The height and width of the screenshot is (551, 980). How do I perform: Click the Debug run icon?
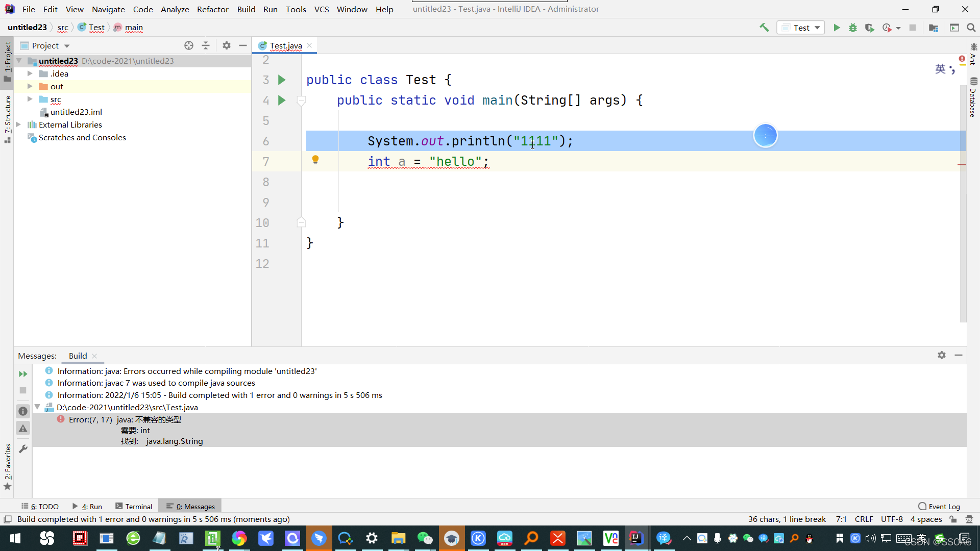coord(853,27)
